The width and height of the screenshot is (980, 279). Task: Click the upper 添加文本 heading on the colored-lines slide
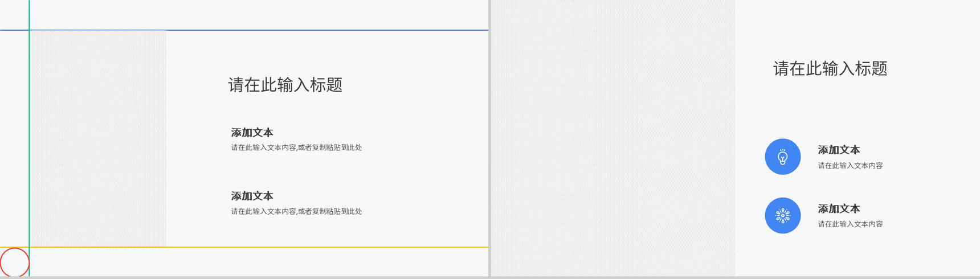pos(252,132)
